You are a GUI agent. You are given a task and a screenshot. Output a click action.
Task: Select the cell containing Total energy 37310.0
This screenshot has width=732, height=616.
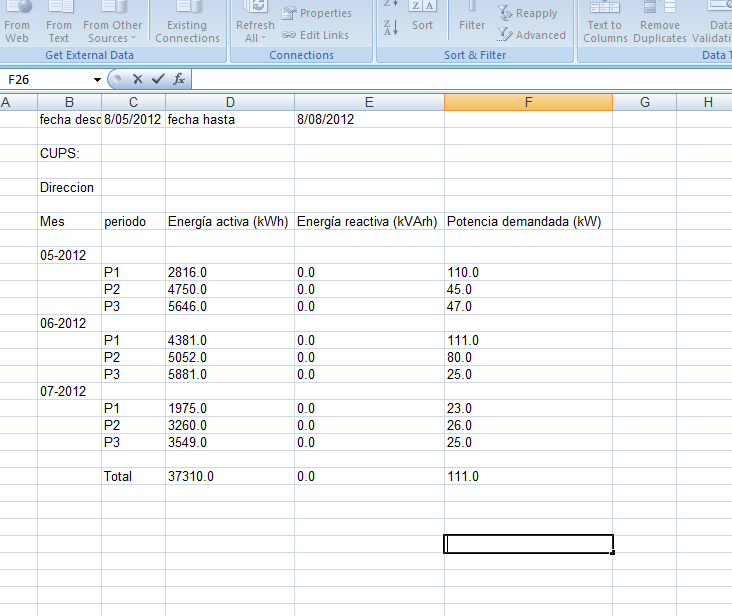tap(229, 477)
